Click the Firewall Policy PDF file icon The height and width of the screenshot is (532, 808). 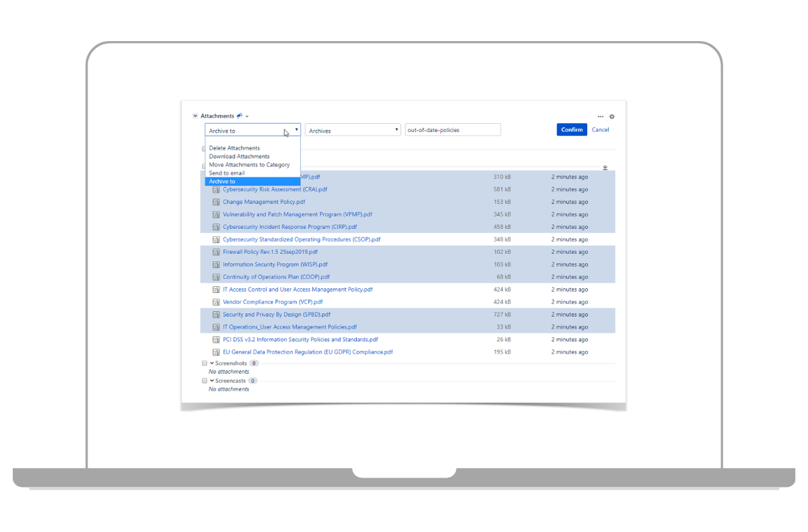[x=216, y=252]
